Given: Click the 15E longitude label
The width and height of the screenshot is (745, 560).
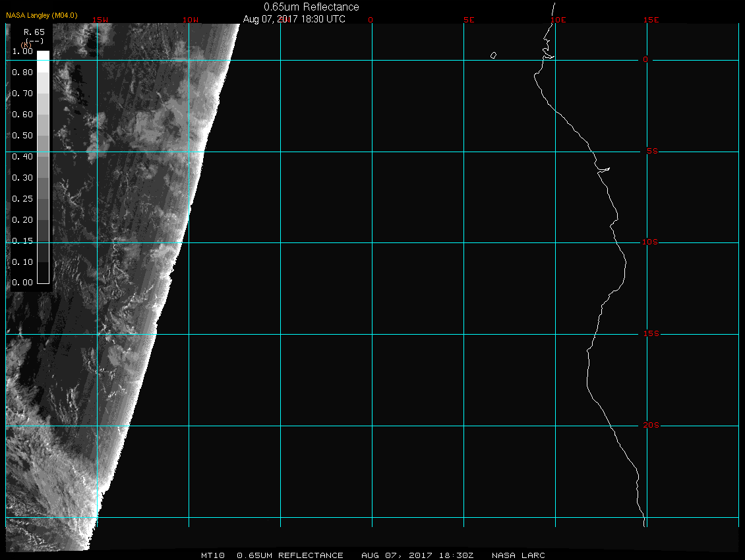Looking at the screenshot, I should point(651,20).
